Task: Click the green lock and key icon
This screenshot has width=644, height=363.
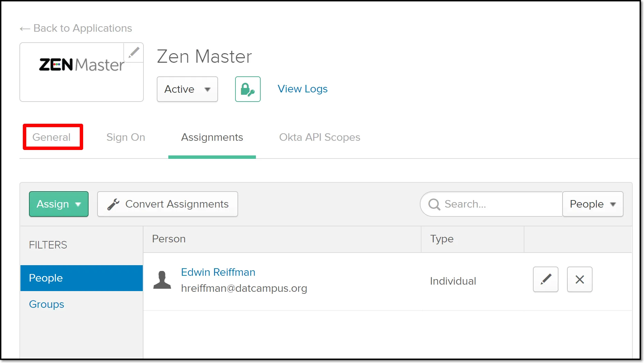Action: [248, 89]
